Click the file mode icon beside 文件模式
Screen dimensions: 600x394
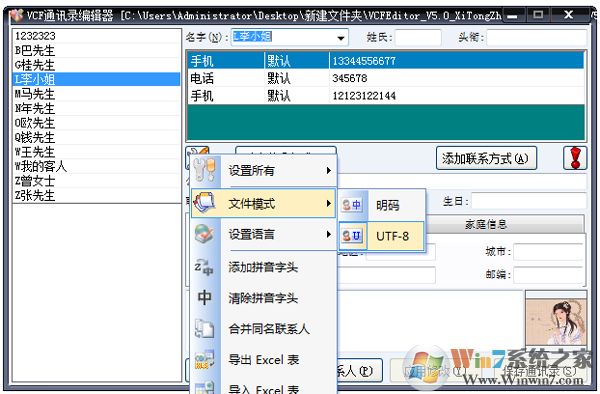(x=205, y=203)
